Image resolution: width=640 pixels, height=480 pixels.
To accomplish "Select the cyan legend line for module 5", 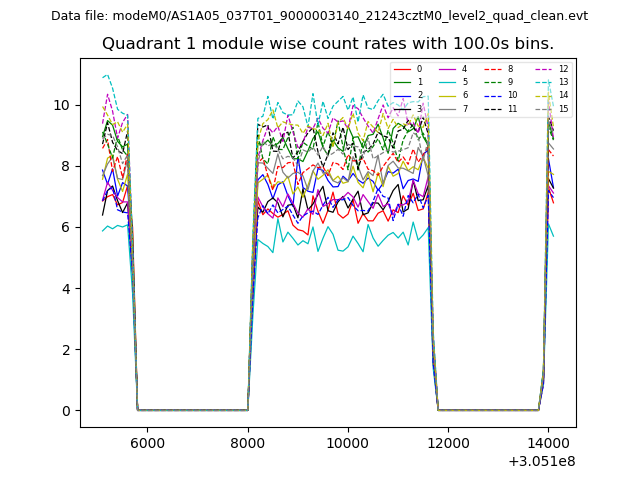I will 446,82.
